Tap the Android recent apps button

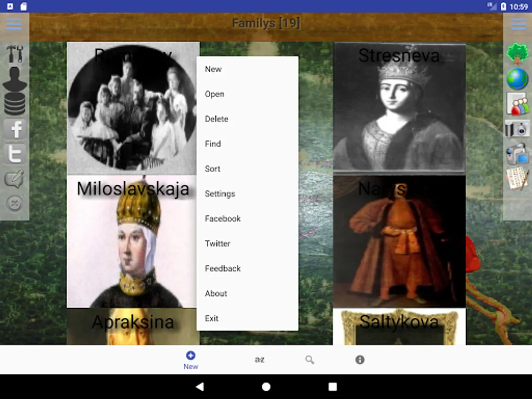(x=332, y=387)
